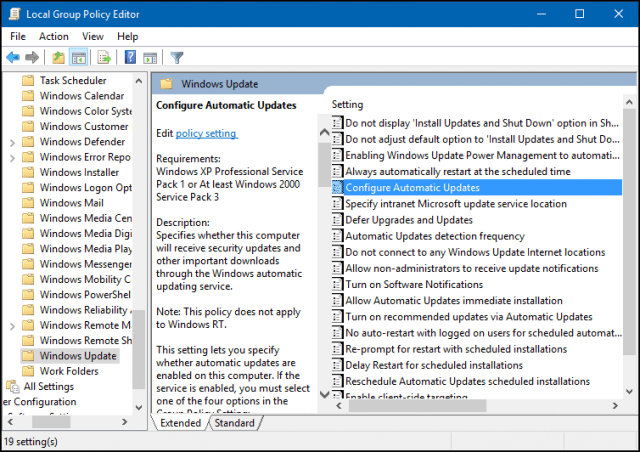Select Re-prompt for restart with scheduled installations

pyautogui.click(x=456, y=349)
